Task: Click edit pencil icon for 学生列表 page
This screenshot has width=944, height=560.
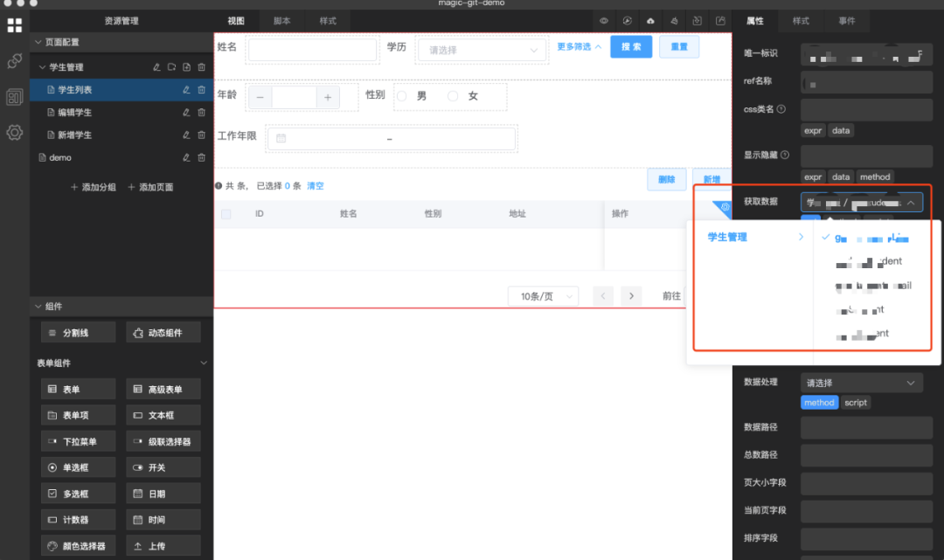Action: (x=187, y=90)
